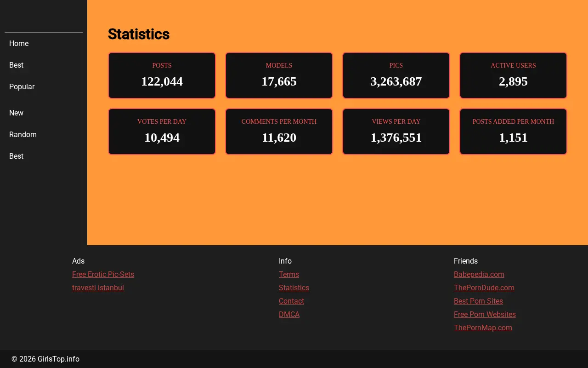Open the Free Porn Websites link
The image size is (588, 368).
pyautogui.click(x=485, y=314)
